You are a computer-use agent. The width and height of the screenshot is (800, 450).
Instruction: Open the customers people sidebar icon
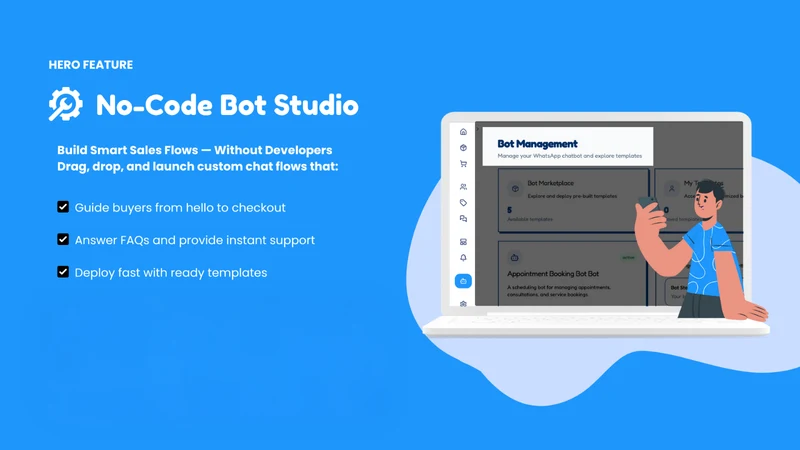pos(463,187)
